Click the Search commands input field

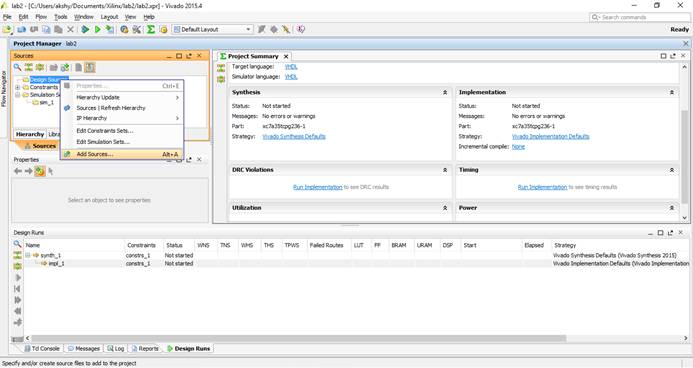(x=640, y=17)
